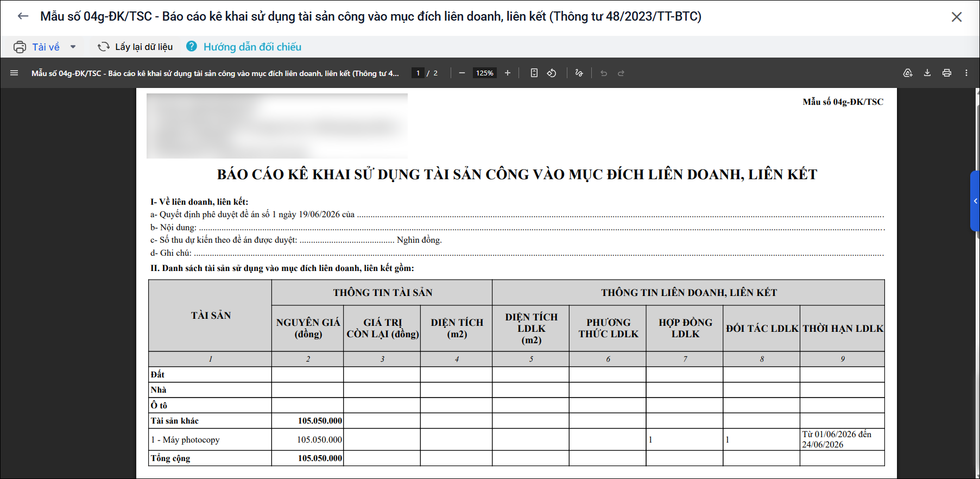Print the PDF using the printer icon

coord(947,73)
